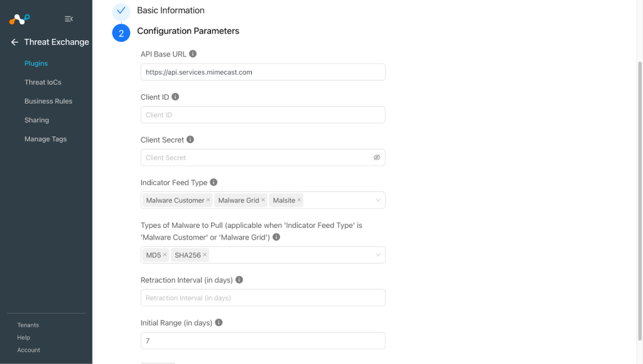This screenshot has height=364, width=643.
Task: Open the Account link
Action: pyautogui.click(x=28, y=350)
